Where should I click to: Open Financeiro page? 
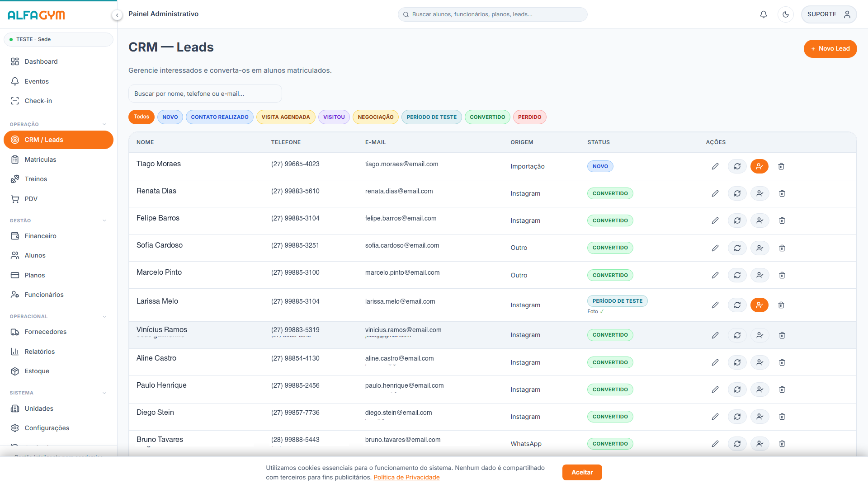[58, 236]
